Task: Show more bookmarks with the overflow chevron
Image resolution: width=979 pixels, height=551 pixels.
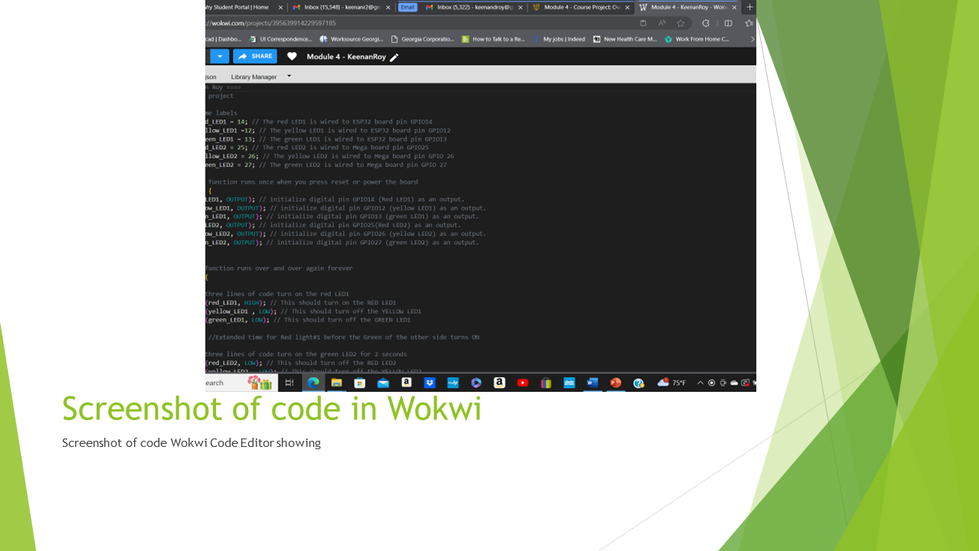Action: pyautogui.click(x=752, y=39)
